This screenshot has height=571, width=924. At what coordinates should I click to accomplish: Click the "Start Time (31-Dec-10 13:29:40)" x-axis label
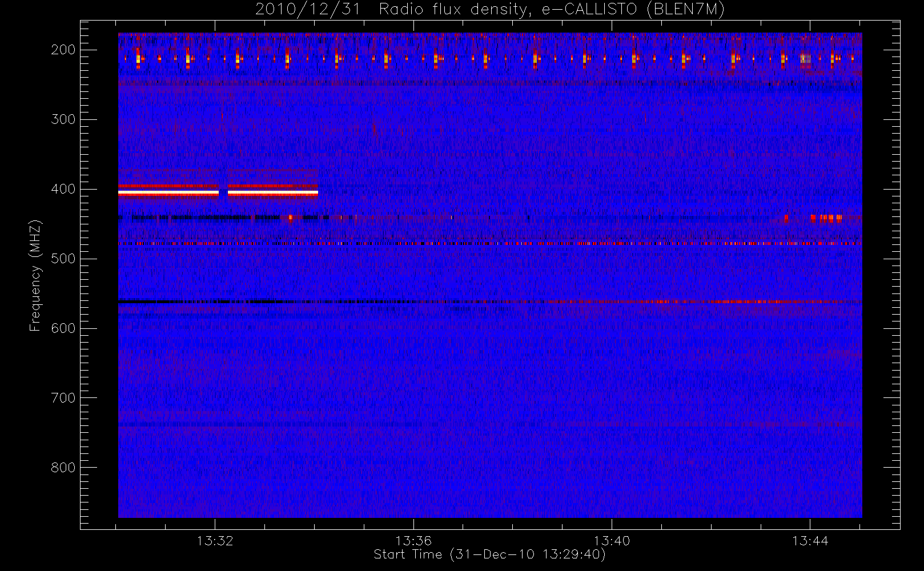pos(489,554)
